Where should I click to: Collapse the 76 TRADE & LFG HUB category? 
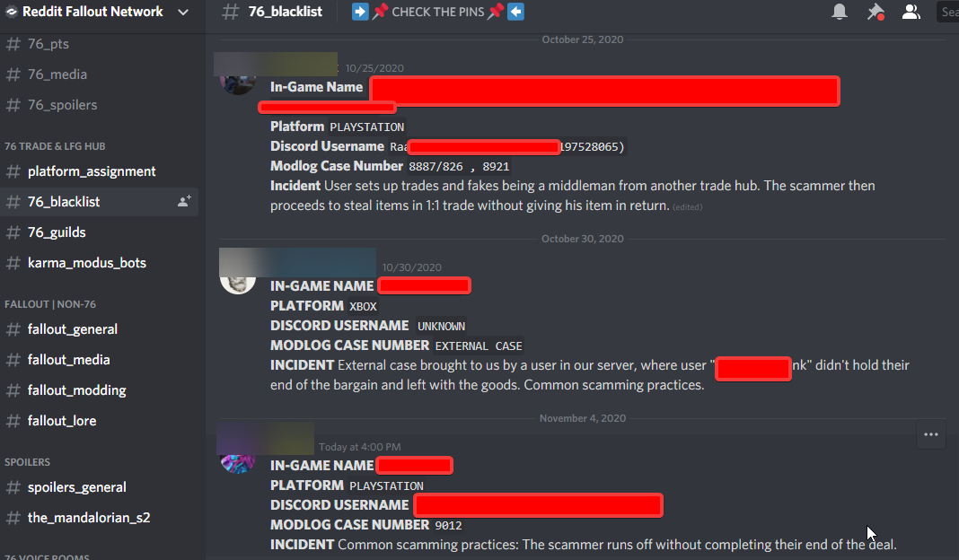coord(55,146)
